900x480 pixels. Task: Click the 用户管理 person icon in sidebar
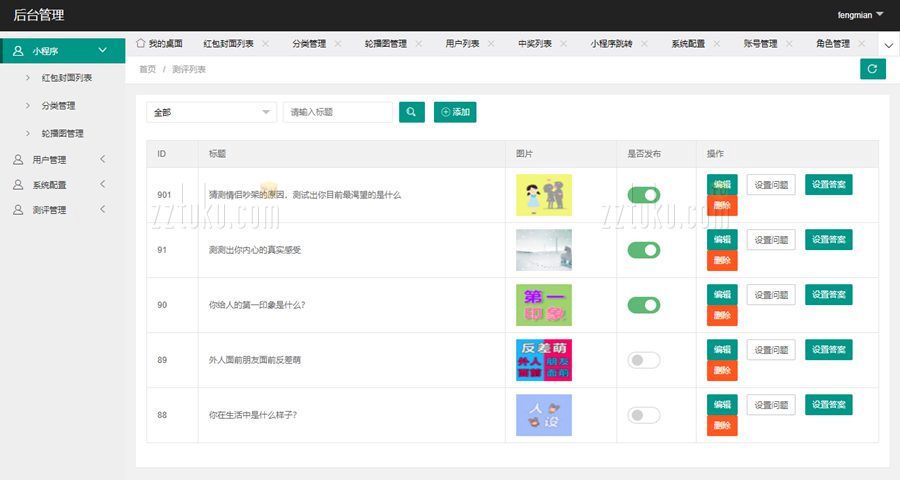[x=18, y=160]
